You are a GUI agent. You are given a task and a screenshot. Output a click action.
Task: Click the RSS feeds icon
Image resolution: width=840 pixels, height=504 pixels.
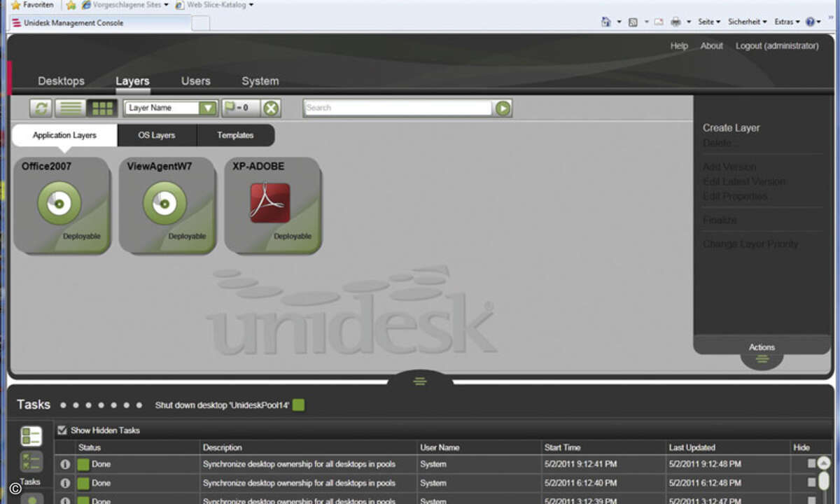click(633, 22)
